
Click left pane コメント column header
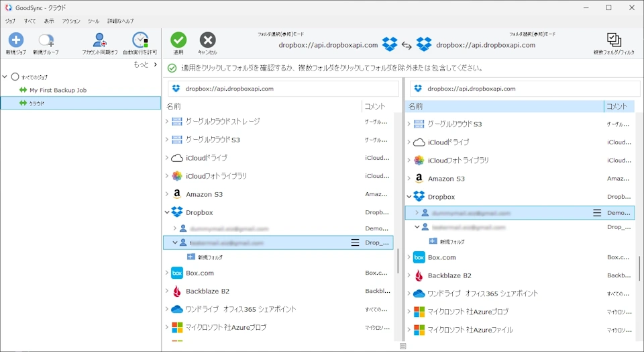coord(377,107)
